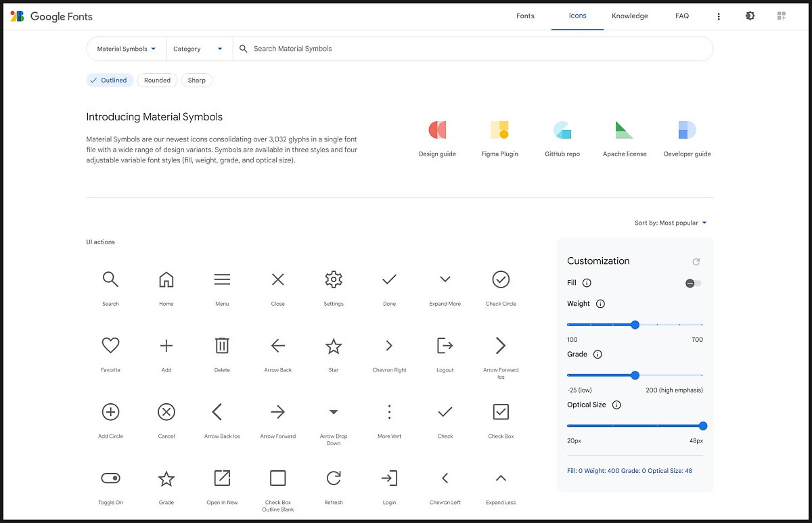Click the Weight slider handle
This screenshot has width=812, height=523.
(x=635, y=325)
